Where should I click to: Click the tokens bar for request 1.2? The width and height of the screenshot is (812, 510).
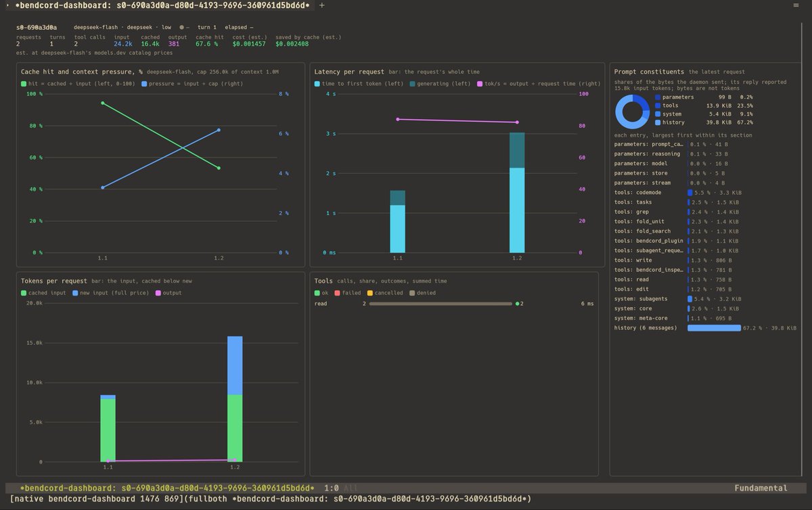[x=235, y=399]
